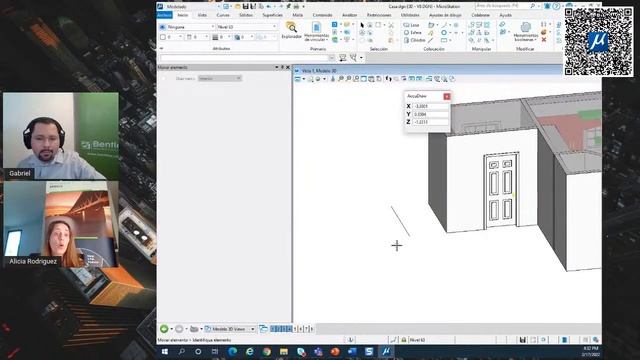This screenshot has width=640, height=360.
Task: Select the Element Selection arrow tool
Action: pos(362,25)
